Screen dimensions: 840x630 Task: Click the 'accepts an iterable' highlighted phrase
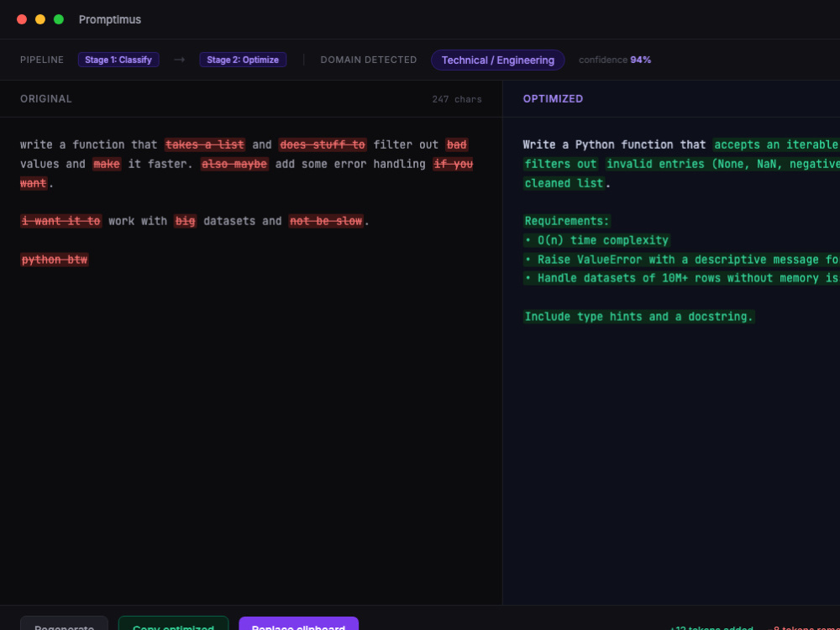(x=776, y=144)
